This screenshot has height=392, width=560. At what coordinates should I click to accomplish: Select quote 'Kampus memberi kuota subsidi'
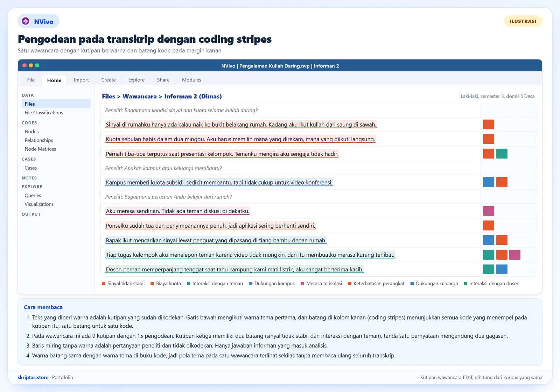[219, 183]
